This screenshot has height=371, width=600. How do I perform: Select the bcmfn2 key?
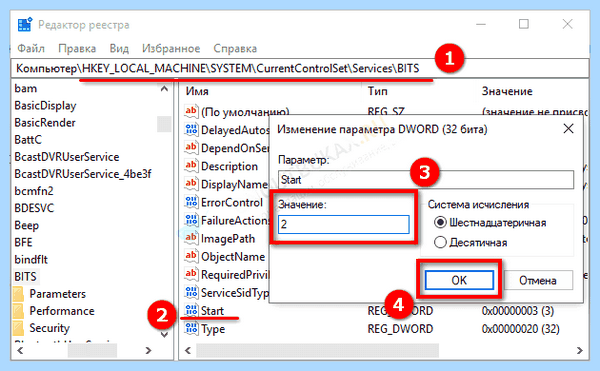pos(34,191)
